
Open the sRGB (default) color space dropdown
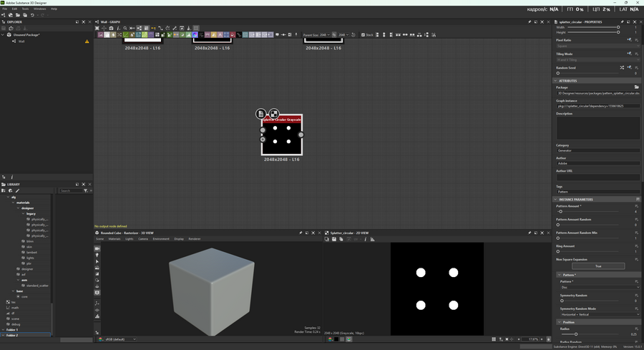(120, 339)
